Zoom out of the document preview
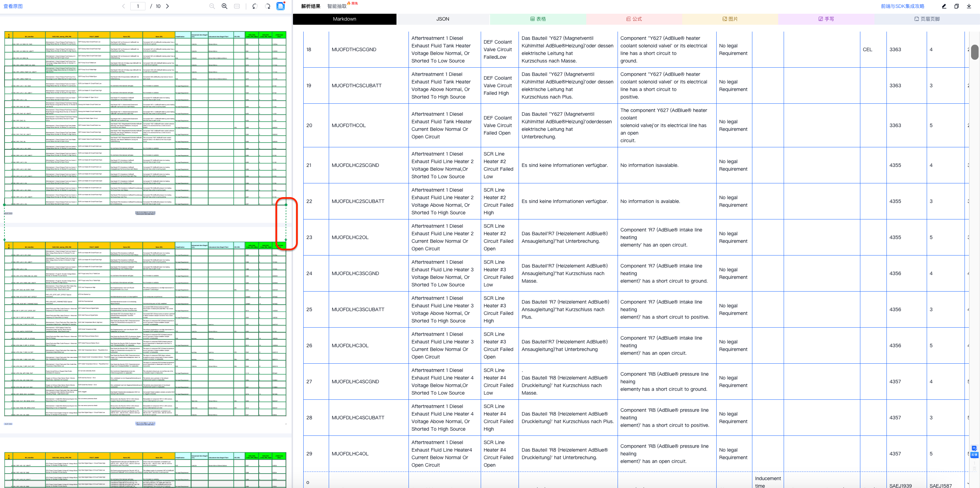This screenshot has width=980, height=488. coord(212,6)
